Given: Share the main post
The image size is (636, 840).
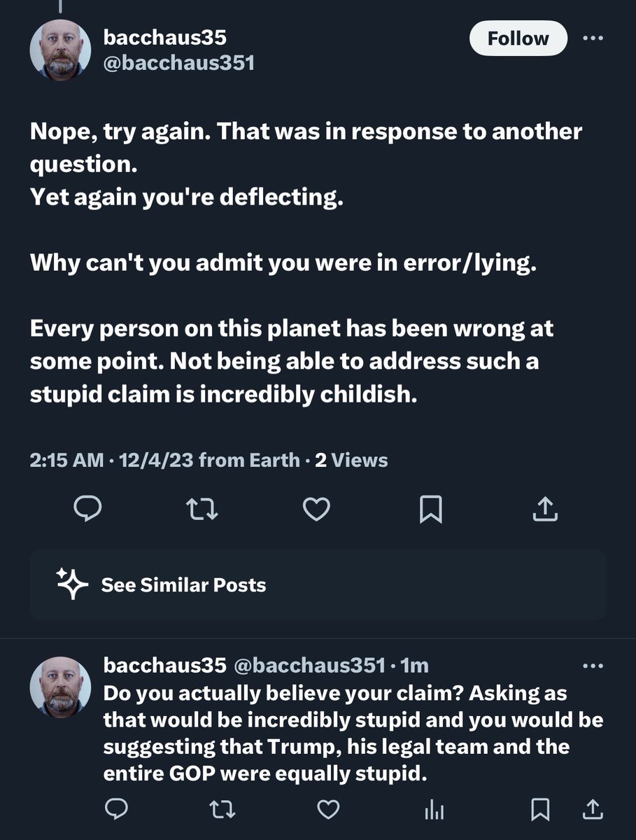Looking at the screenshot, I should coord(545,510).
